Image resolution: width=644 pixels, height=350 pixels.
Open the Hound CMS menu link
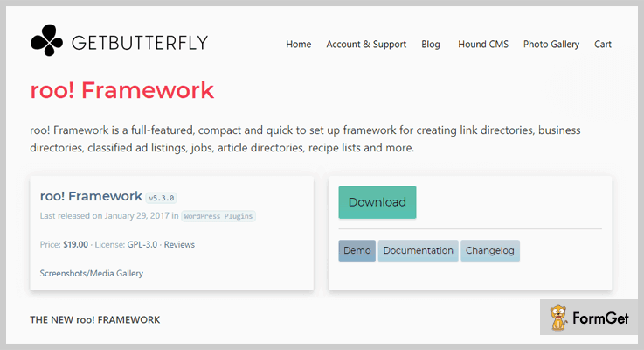(x=483, y=44)
